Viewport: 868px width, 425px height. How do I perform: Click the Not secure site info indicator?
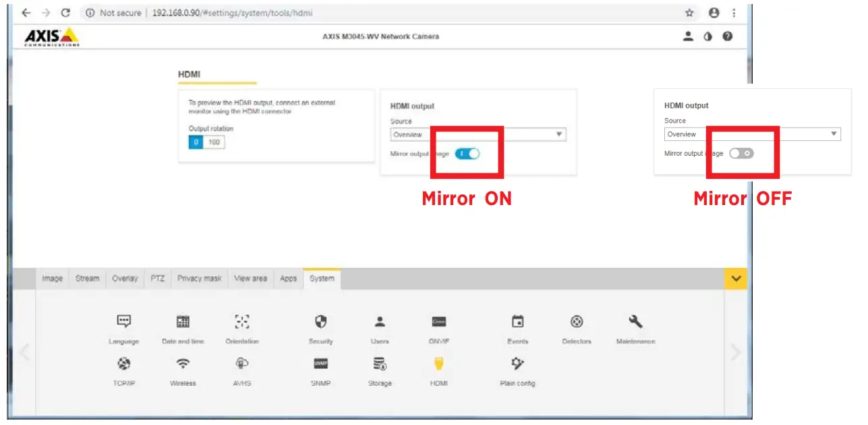(113, 13)
